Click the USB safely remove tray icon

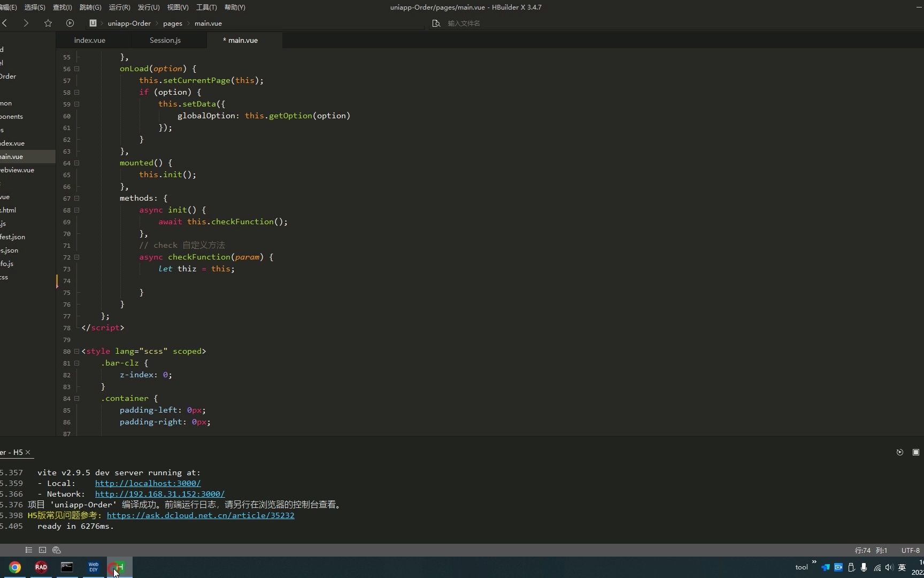pos(851,567)
